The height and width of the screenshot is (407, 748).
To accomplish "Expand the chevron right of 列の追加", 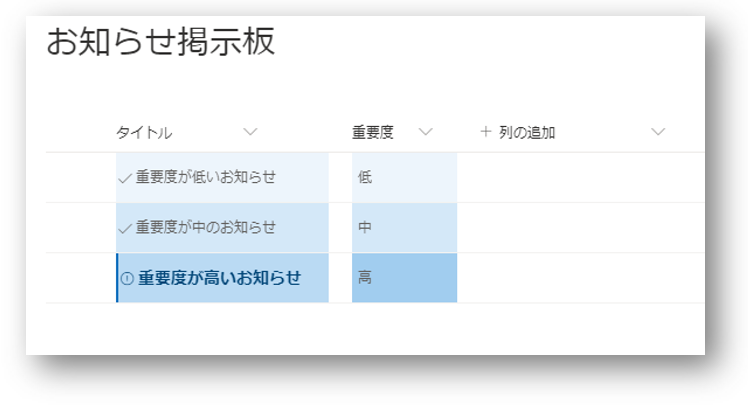I will (657, 132).
